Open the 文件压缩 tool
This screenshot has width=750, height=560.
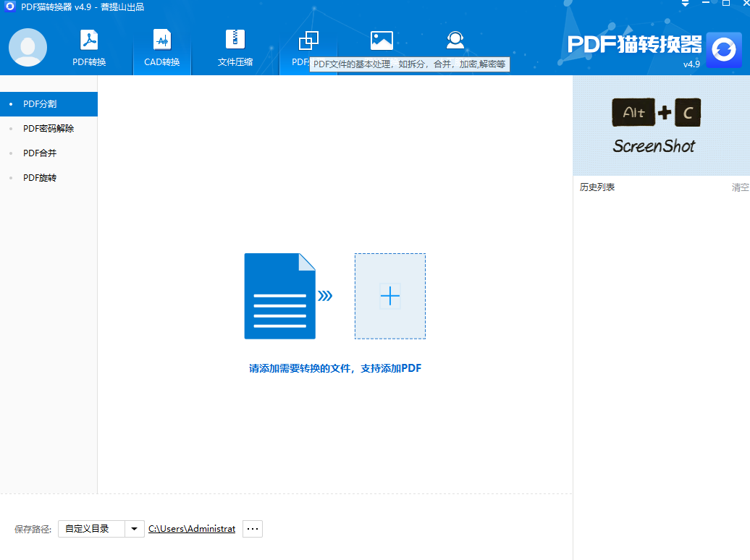(x=235, y=48)
